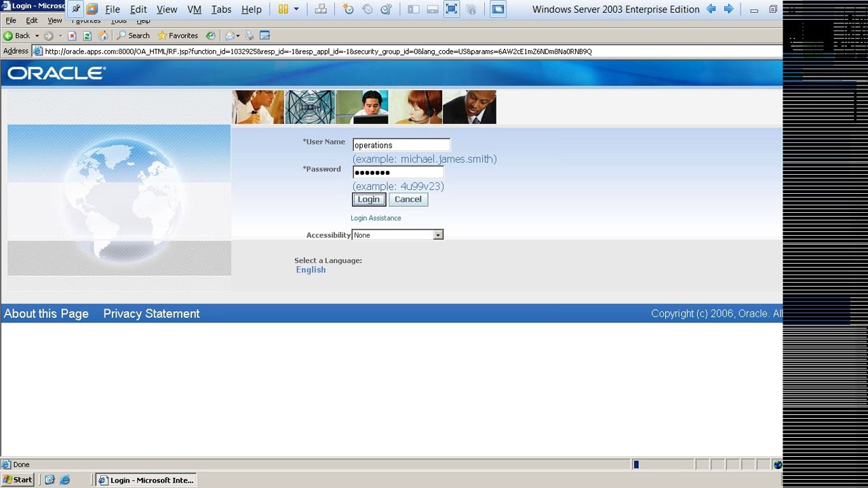Open Internet Explorer's File menu
This screenshot has height=488, width=868.
pos(11,21)
